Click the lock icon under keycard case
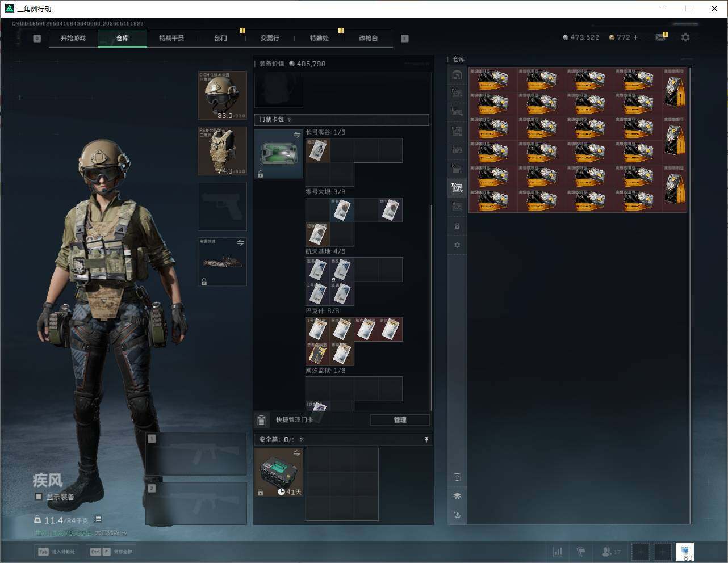The height and width of the screenshot is (563, 728). [x=260, y=174]
